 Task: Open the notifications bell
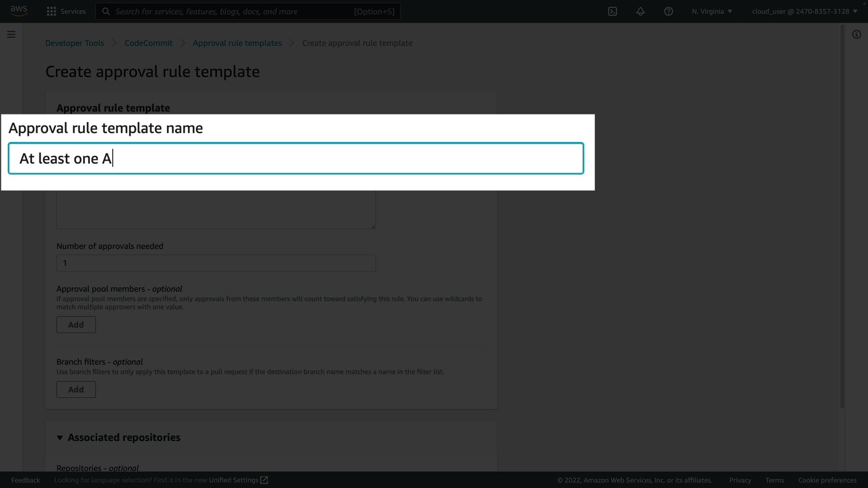640,11
